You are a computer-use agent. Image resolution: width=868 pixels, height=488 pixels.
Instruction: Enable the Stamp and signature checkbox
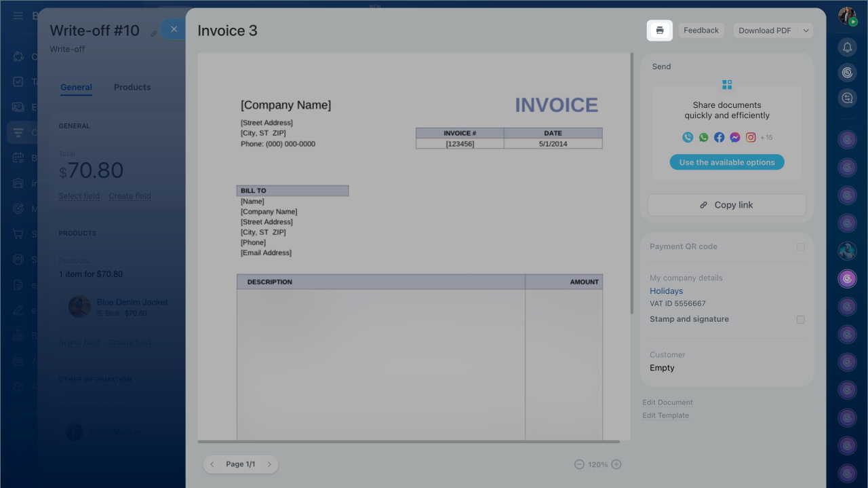[800, 320]
